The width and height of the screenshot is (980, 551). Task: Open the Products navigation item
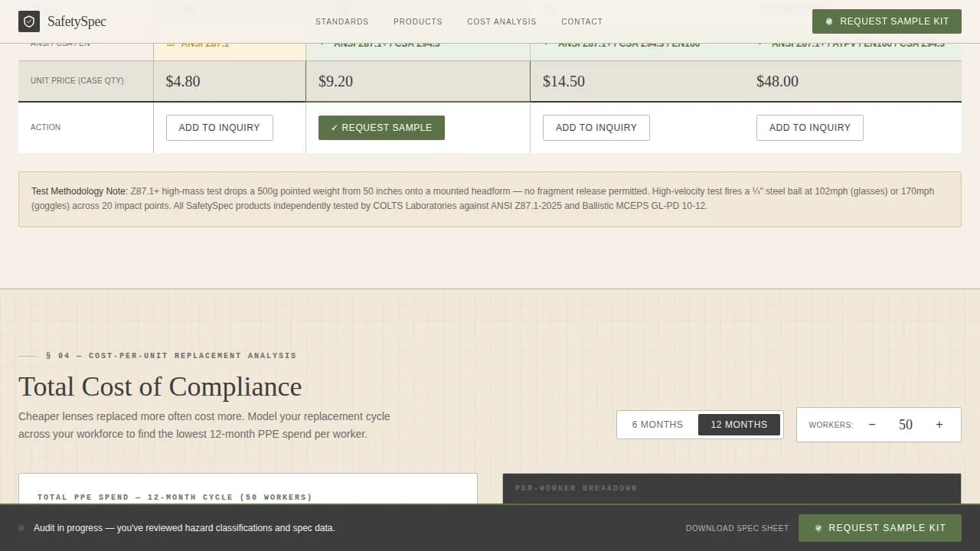click(x=418, y=21)
